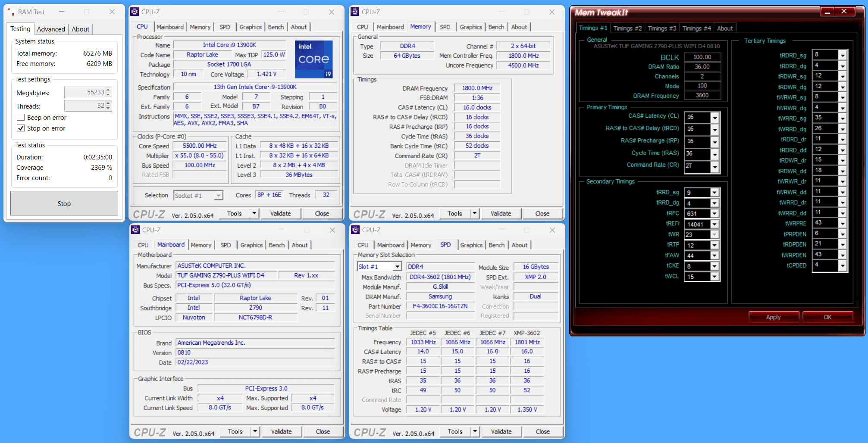Confirm with OK in Mem TweakIt
Viewport: 868px width, 443px height.
tap(827, 317)
